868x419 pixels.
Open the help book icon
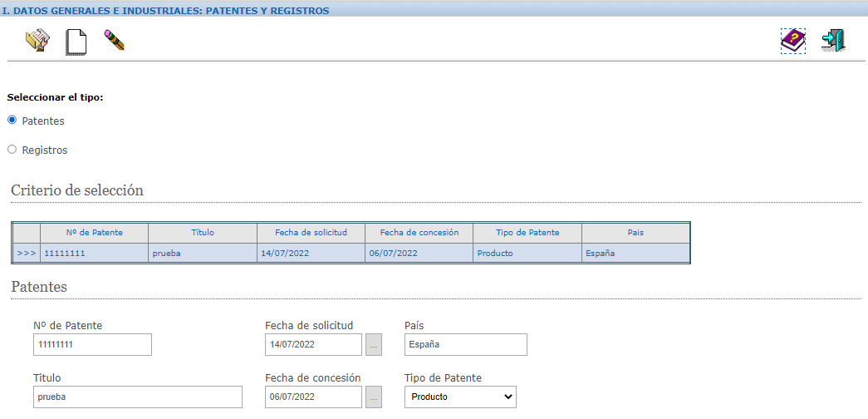pyautogui.click(x=792, y=41)
